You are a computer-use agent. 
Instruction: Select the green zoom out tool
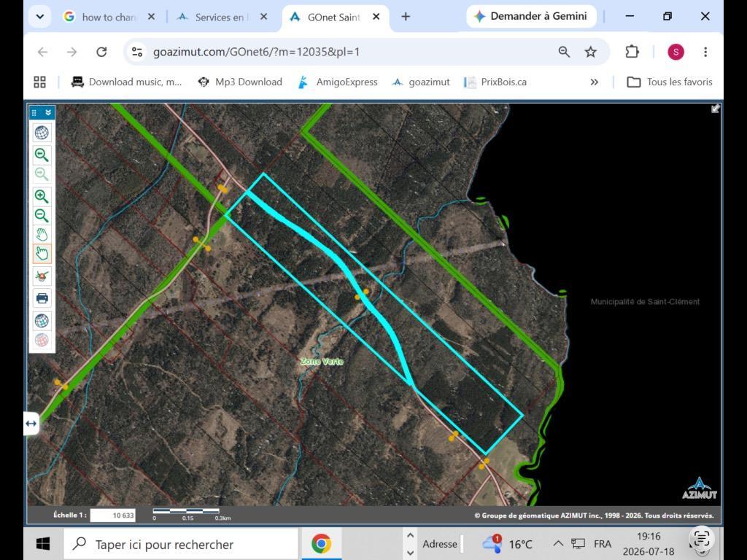[42, 216]
